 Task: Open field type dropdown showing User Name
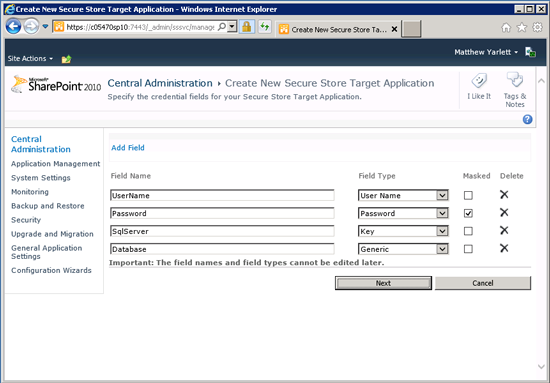(x=403, y=195)
